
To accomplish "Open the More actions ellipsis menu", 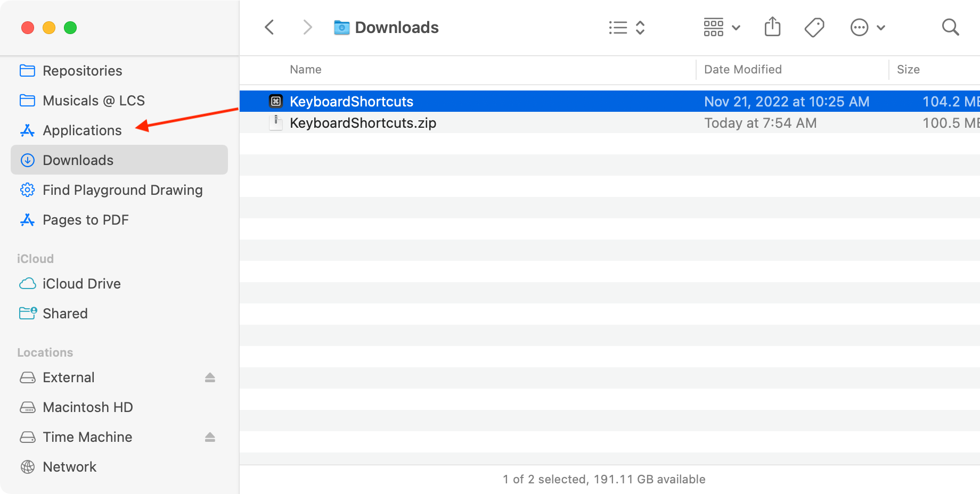I will [867, 27].
